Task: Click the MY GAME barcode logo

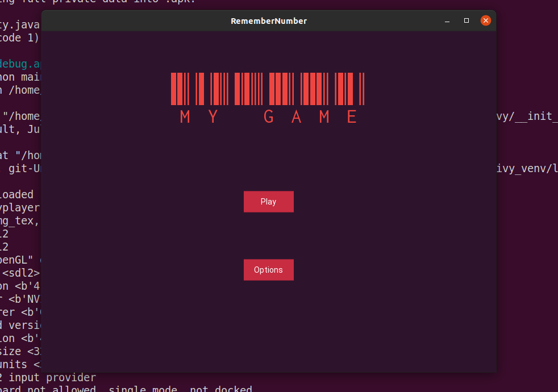Action: [x=268, y=98]
